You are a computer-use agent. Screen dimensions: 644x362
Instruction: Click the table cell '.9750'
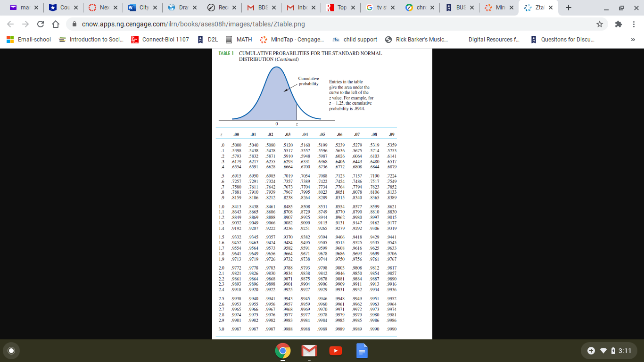coord(339,259)
